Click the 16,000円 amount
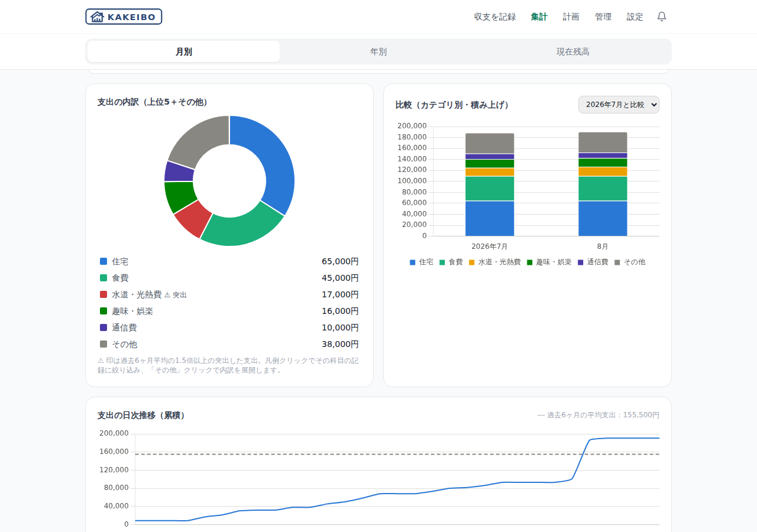757x532 pixels. 340,311
